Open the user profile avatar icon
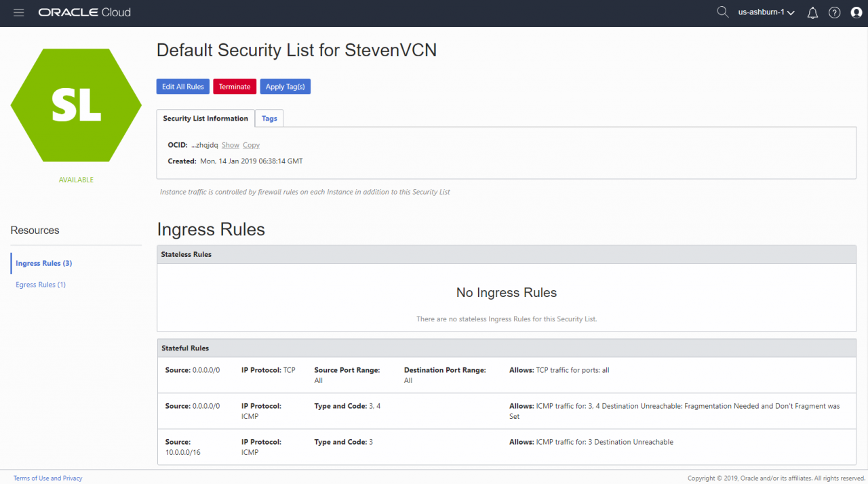 856,13
